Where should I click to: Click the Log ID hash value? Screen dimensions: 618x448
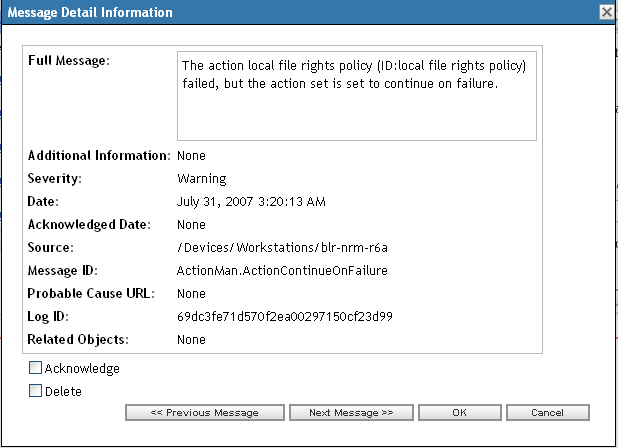(284, 316)
